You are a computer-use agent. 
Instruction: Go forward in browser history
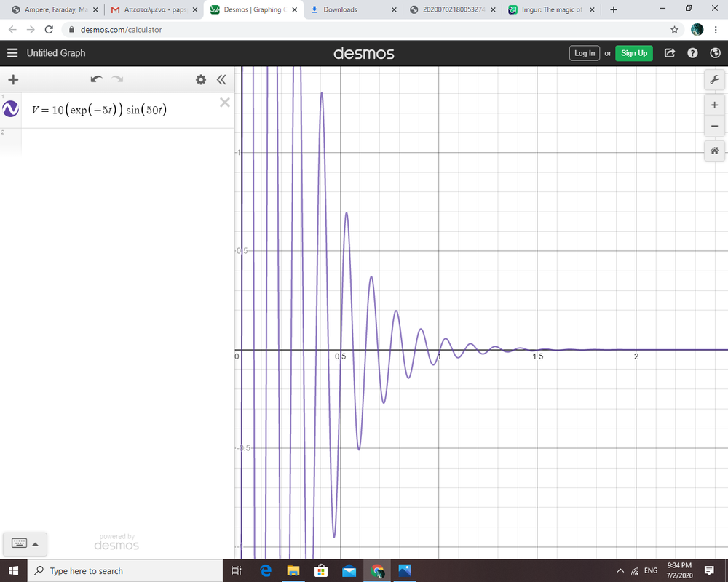(x=31, y=30)
